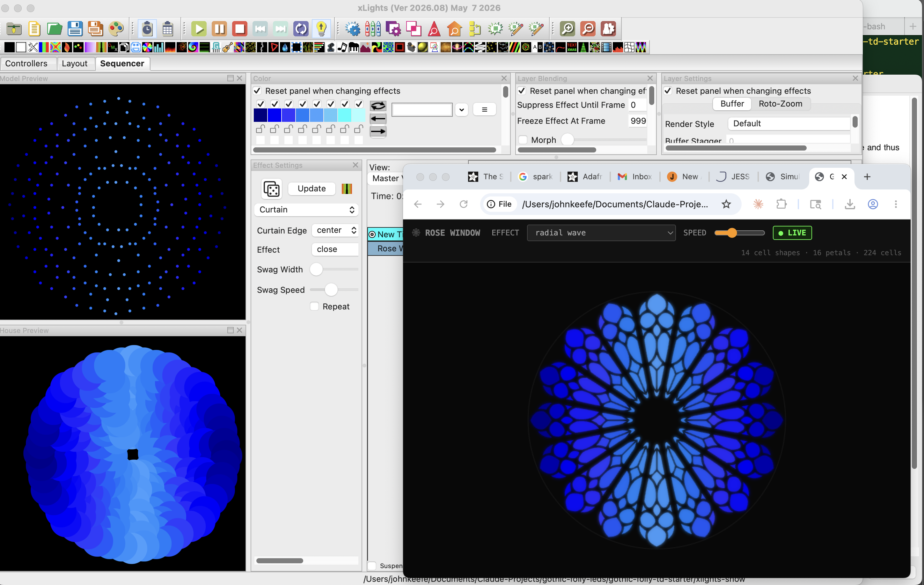The image size is (924, 585).
Task: Click the royal blue second palette swatch
Action: (274, 115)
